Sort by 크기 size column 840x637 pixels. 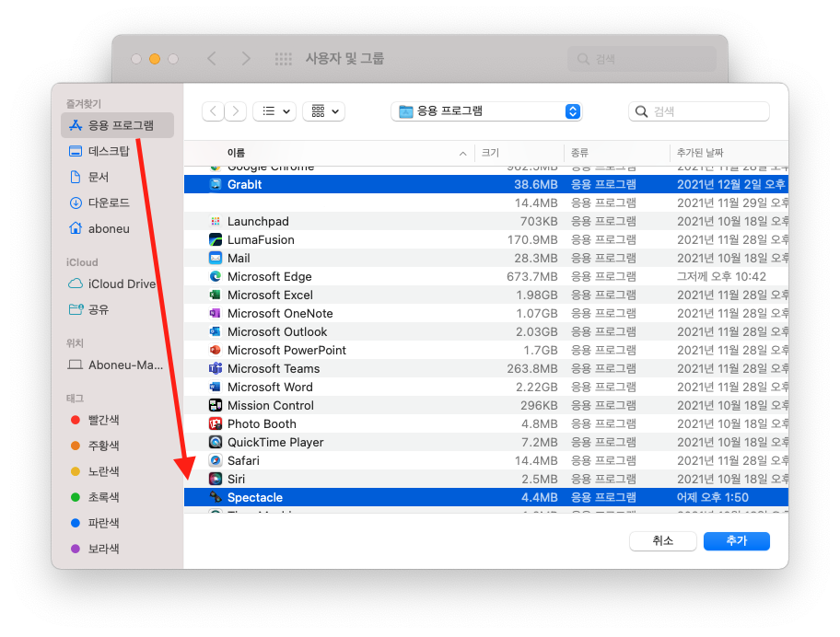pos(519,153)
